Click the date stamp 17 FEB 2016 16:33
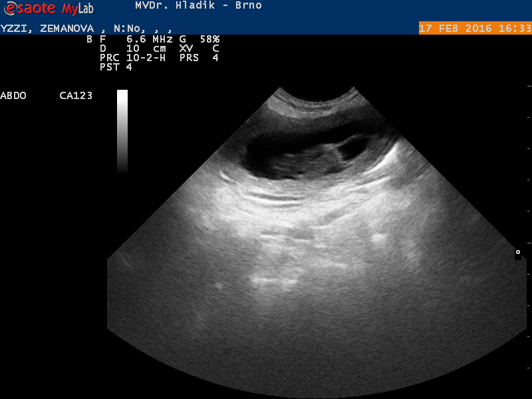 (475, 28)
